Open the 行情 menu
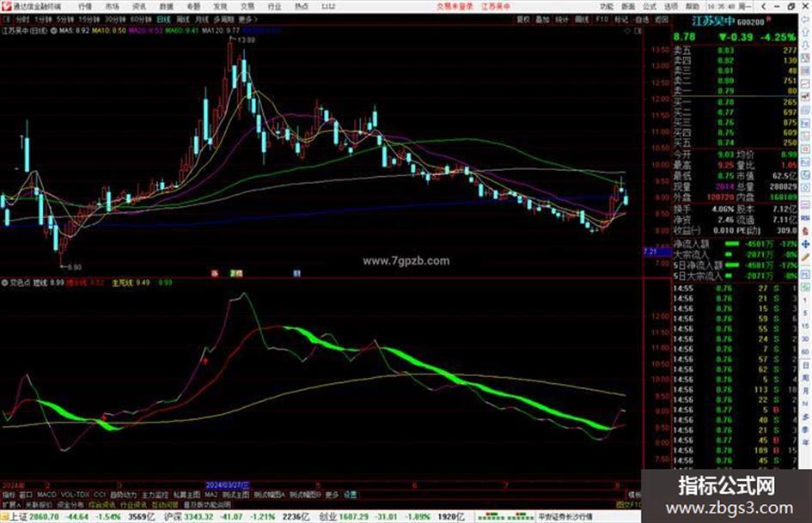 (x=85, y=7)
